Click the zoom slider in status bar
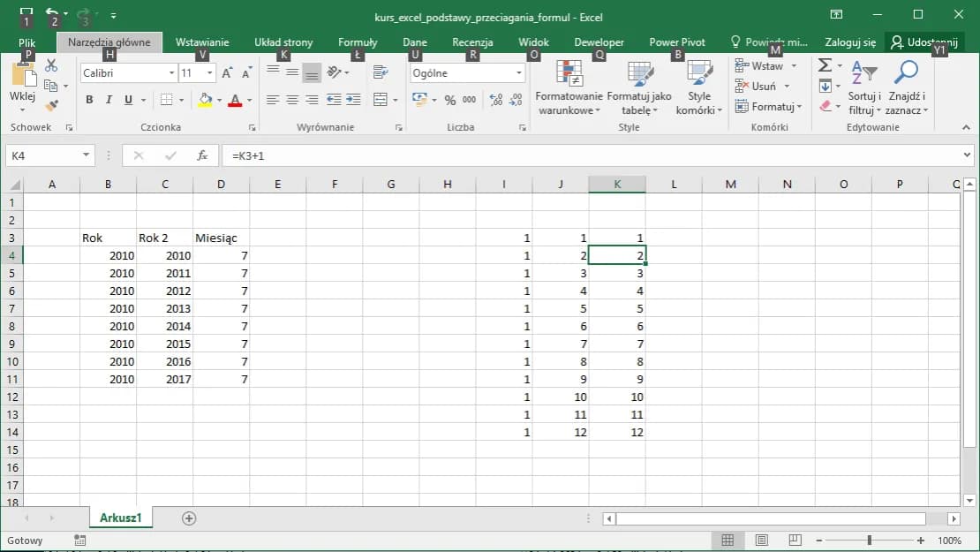The image size is (980, 552). 870,540
